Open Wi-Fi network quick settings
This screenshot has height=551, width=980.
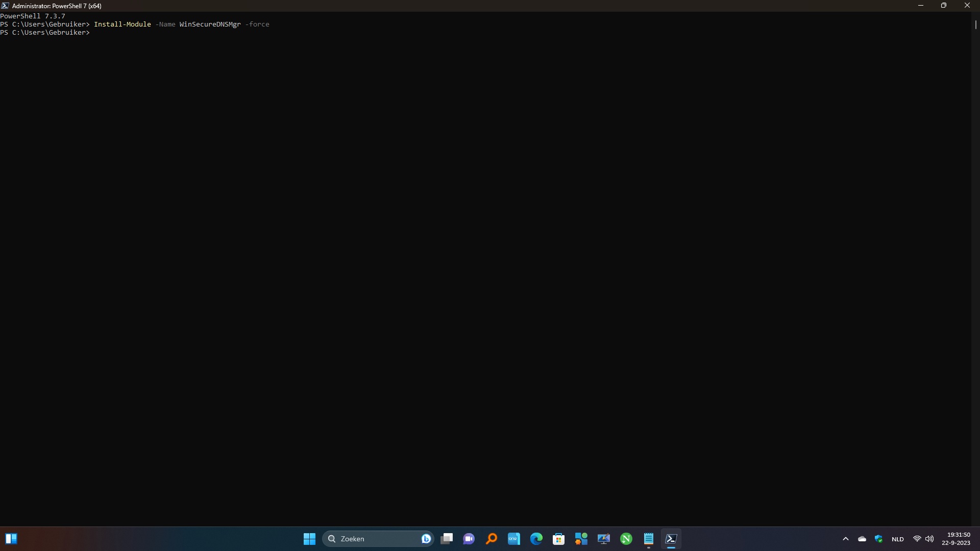917,539
